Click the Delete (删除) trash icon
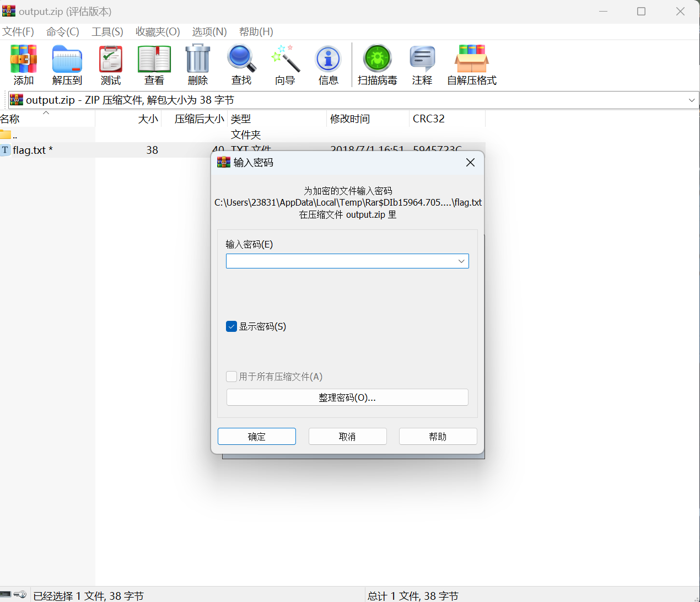 point(198,59)
